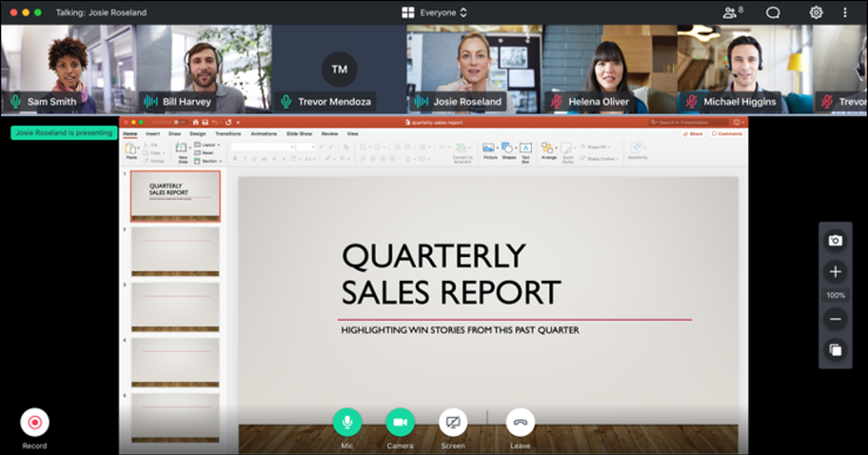Viewport: 868px width, 455px height.
Task: Start recording with the Record button
Action: pyautogui.click(x=34, y=423)
